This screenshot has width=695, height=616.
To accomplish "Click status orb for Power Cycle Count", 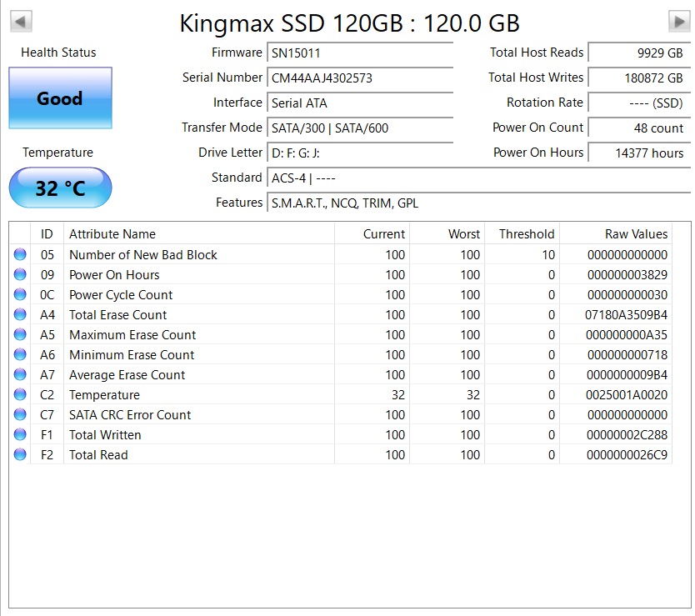I will [x=20, y=294].
